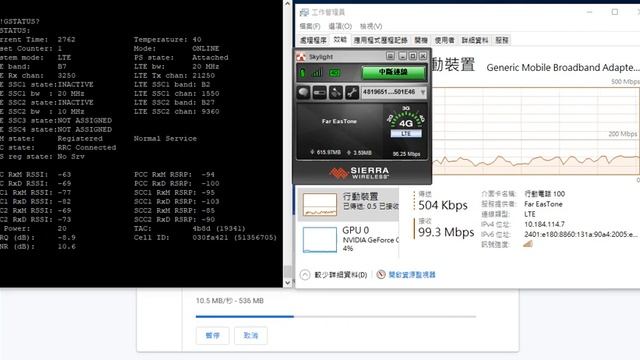Click 'TAC: 4b8d (19341)' in terminal
Viewport: 640px width, 360px height.
click(x=190, y=229)
